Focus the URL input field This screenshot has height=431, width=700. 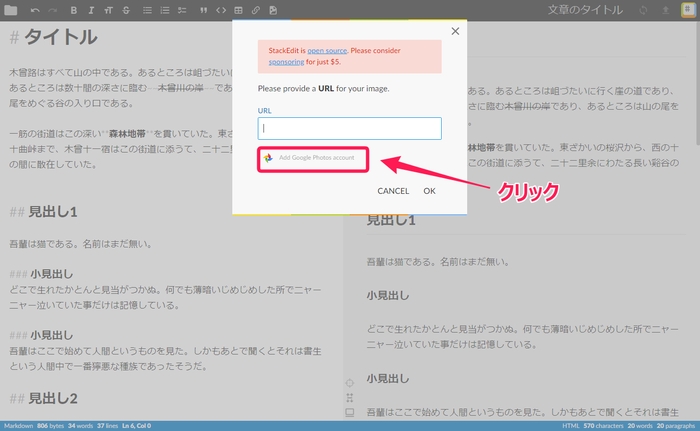[350, 129]
